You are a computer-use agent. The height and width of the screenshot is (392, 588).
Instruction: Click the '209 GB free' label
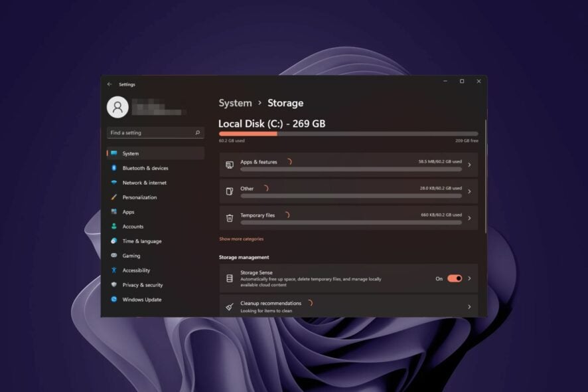[467, 141]
